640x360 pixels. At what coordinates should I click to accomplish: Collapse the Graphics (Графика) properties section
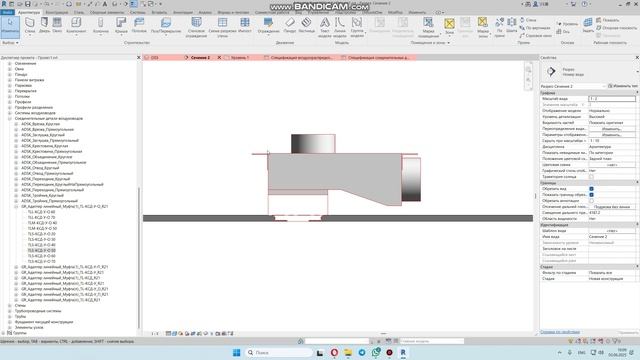pyautogui.click(x=637, y=93)
